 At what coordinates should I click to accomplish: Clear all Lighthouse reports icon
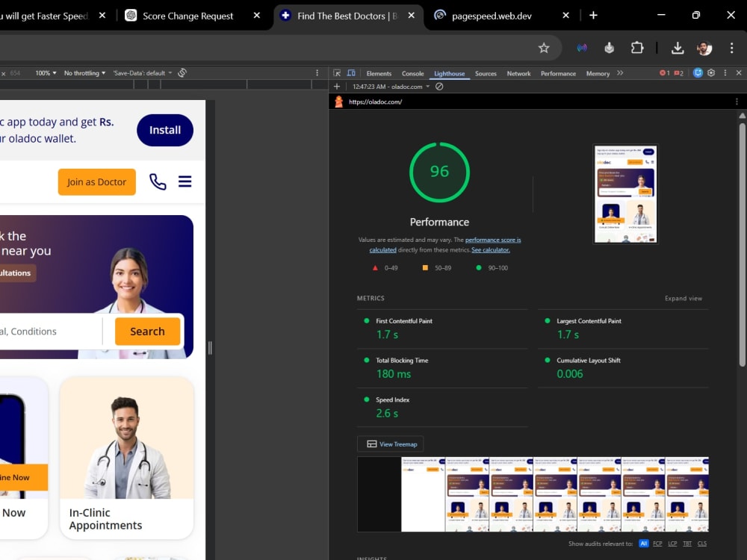pyautogui.click(x=439, y=86)
